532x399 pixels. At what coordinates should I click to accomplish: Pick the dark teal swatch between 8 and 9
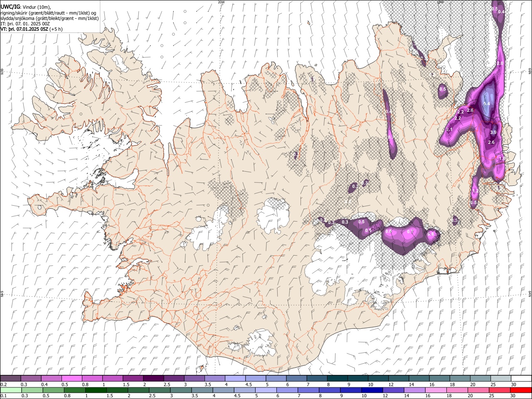coord(337,378)
